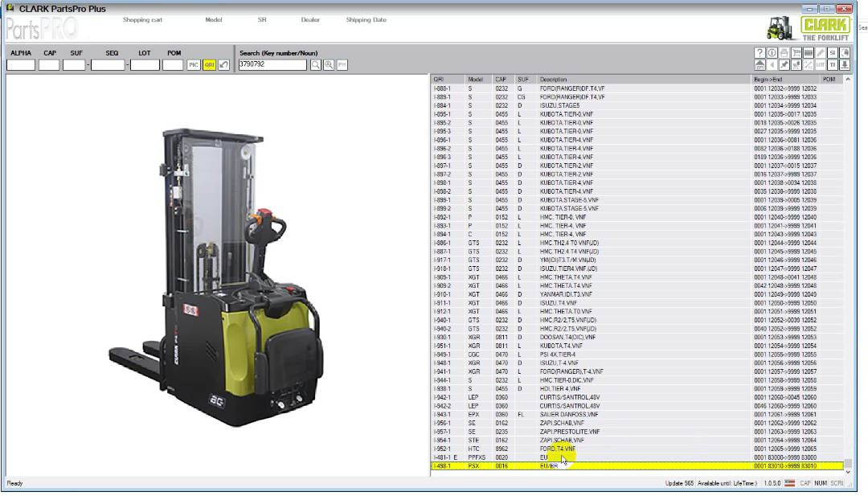
Task: Click the Home icon in toolbar
Action: click(x=759, y=64)
